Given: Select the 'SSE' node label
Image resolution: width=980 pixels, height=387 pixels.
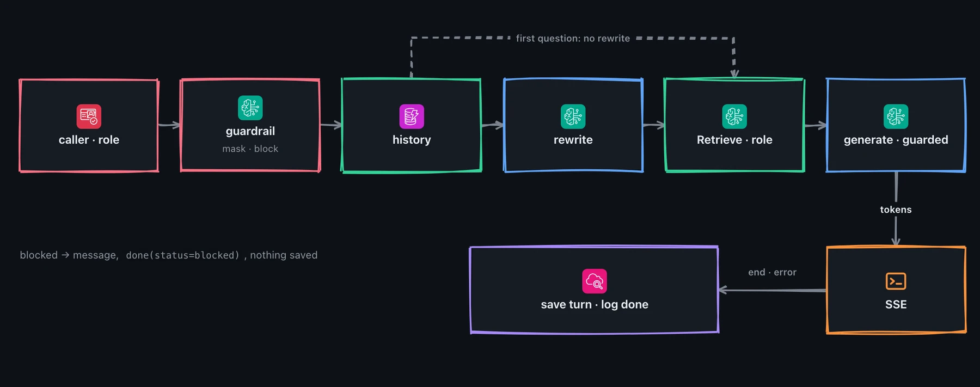Looking at the screenshot, I should [x=896, y=304].
